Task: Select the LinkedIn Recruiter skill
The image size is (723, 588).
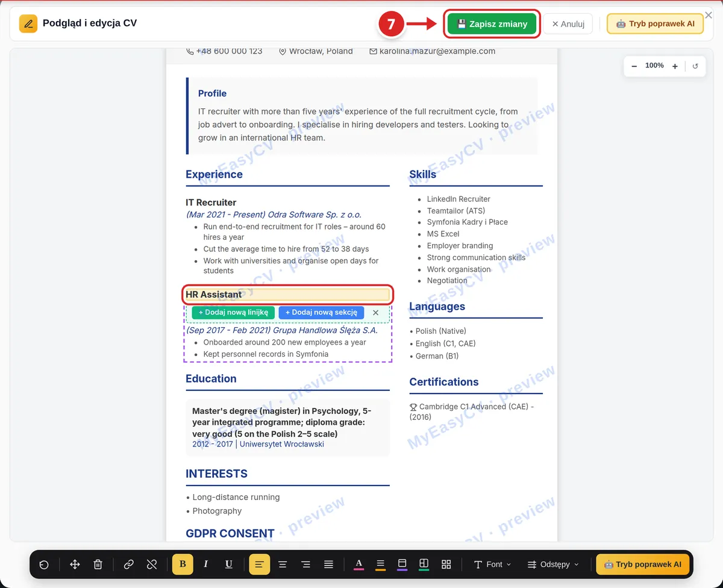Action: (x=459, y=199)
